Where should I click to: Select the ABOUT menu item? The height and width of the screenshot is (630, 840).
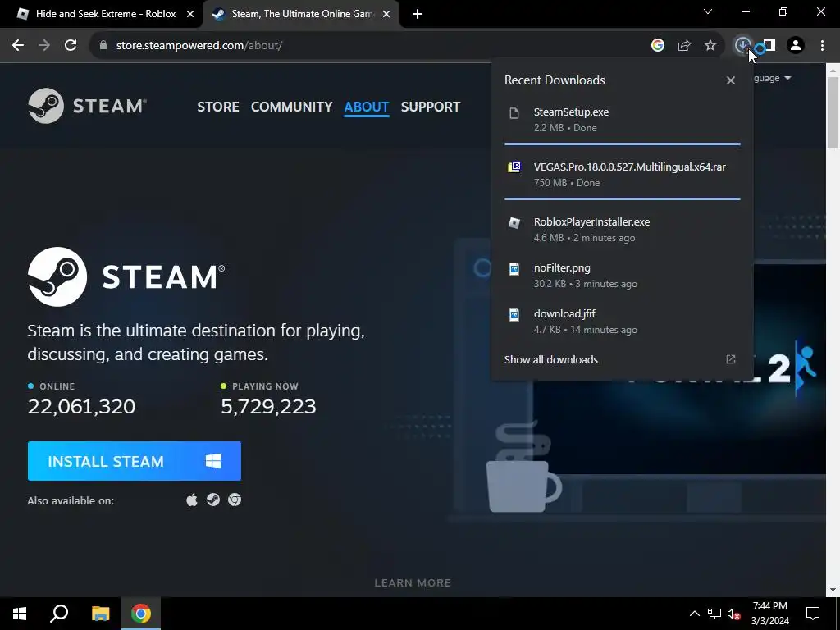click(x=367, y=107)
